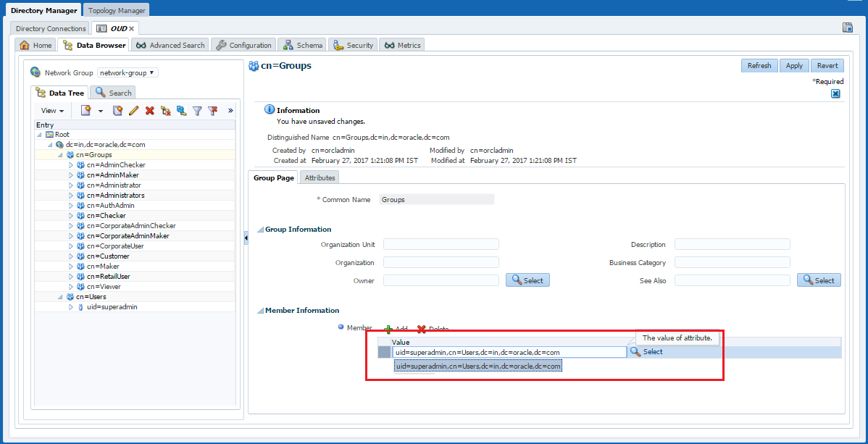868x444 pixels.
Task: Click Select button next to See Also
Action: click(x=819, y=280)
